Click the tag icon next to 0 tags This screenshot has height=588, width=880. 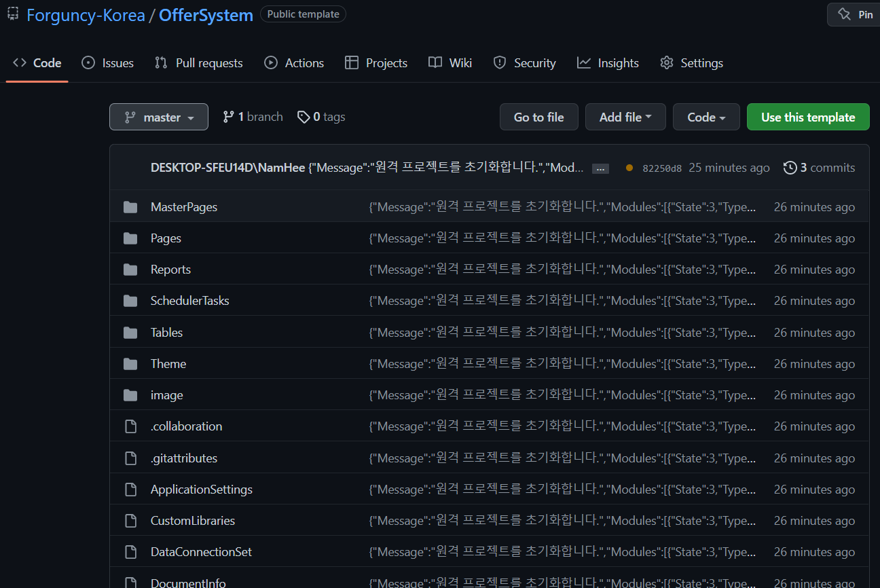[x=304, y=117]
